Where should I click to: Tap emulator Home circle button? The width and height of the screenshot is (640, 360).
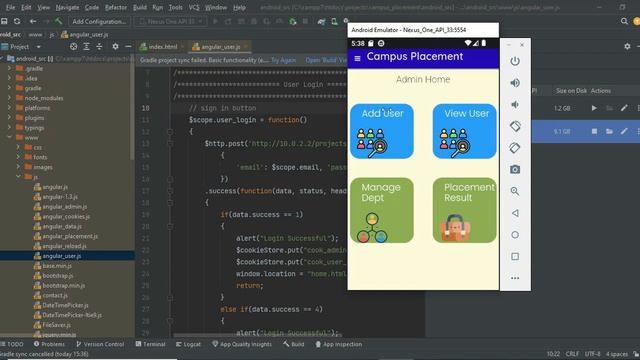tap(515, 235)
